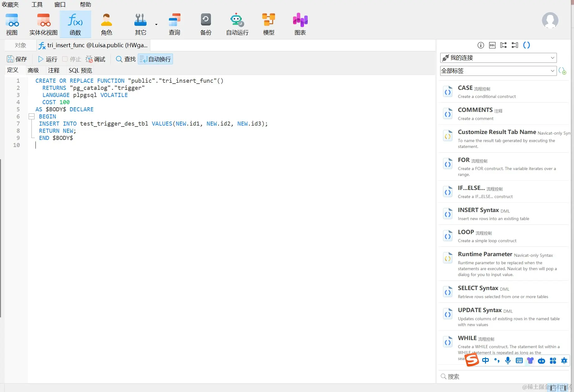The height and width of the screenshot is (392, 574).
Task: Click the 调试 debug button
Action: click(x=96, y=59)
